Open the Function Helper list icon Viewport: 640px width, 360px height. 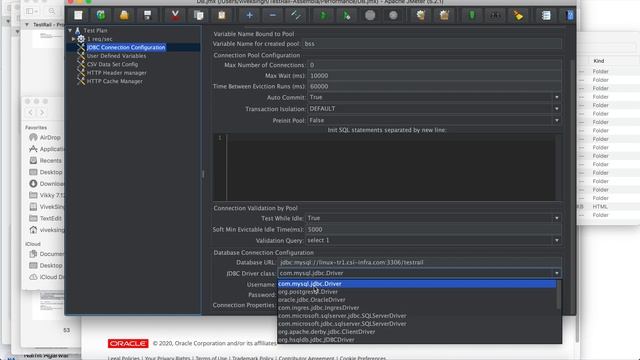(x=546, y=16)
